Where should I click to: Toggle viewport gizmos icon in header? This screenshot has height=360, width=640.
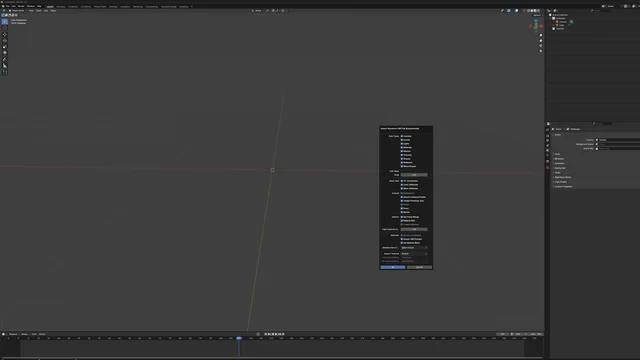tap(509, 11)
